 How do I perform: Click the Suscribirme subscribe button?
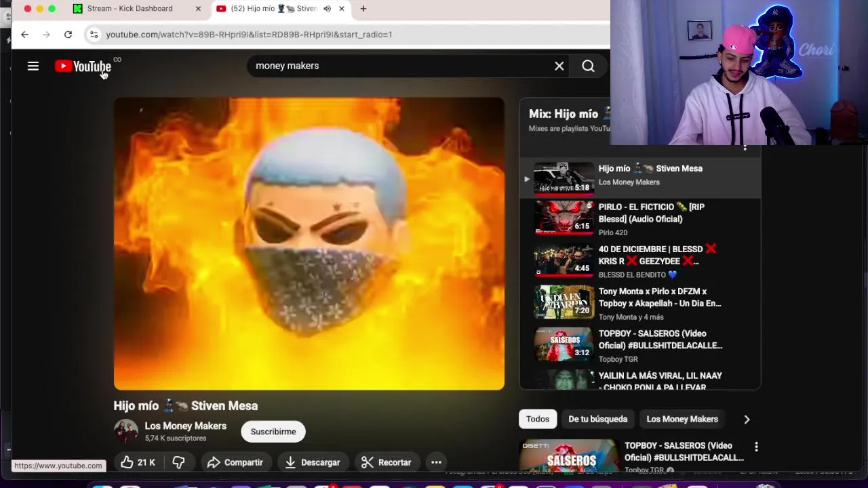[x=273, y=432]
